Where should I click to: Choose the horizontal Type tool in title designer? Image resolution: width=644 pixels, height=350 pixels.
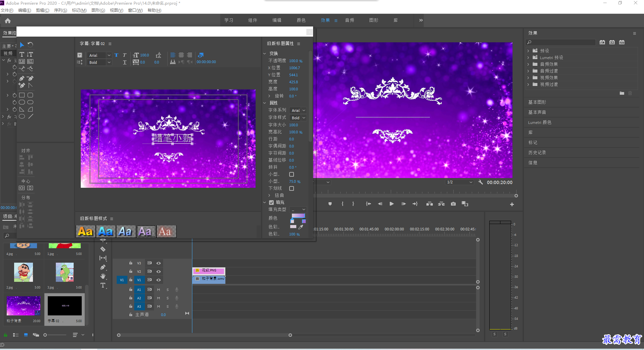(x=22, y=54)
